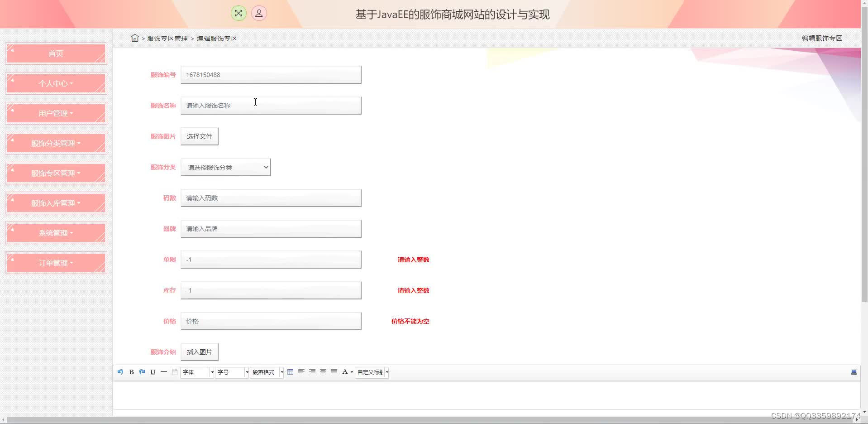Go to home via breadcrumb house icon

[x=135, y=38]
